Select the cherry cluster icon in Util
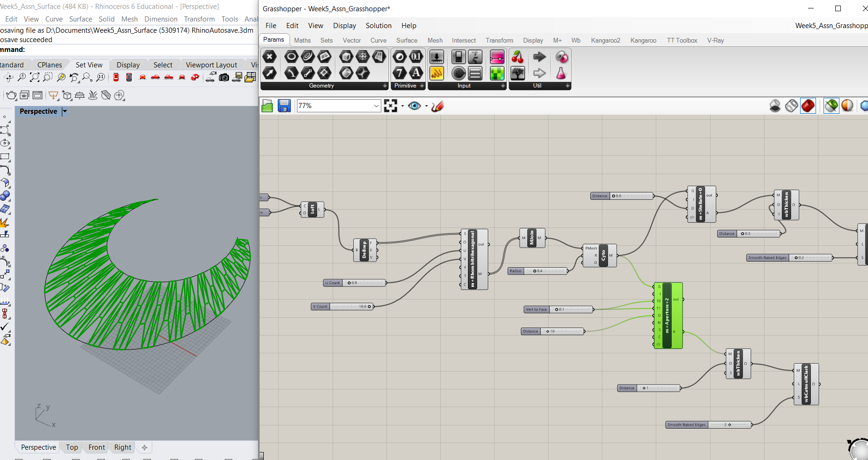This screenshot has height=460, width=868. point(517,57)
